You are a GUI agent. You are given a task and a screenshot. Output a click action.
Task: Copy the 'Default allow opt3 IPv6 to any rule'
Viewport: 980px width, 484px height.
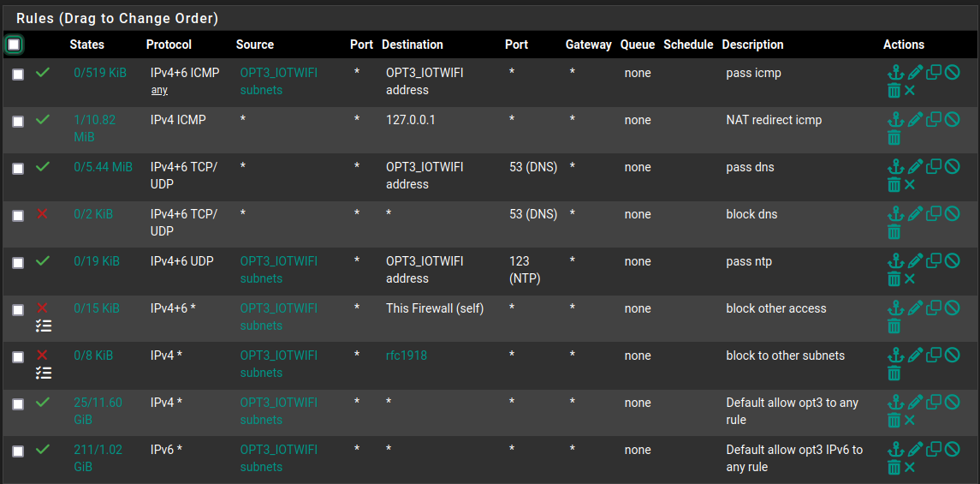(x=933, y=449)
